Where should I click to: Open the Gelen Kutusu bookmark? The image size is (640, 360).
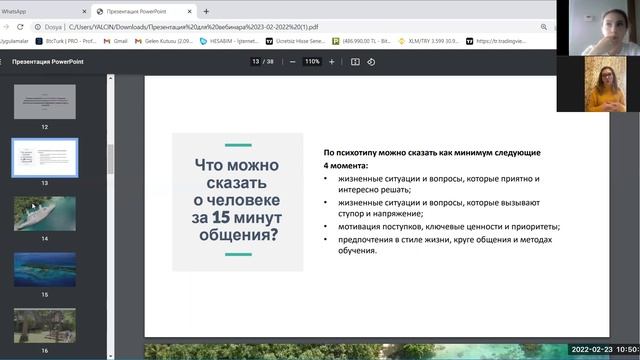(x=164, y=41)
